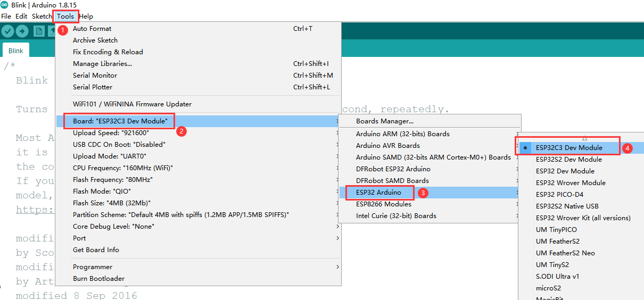Image resolution: width=644 pixels, height=300 pixels.
Task: Open the Help menu
Action: 86,16
